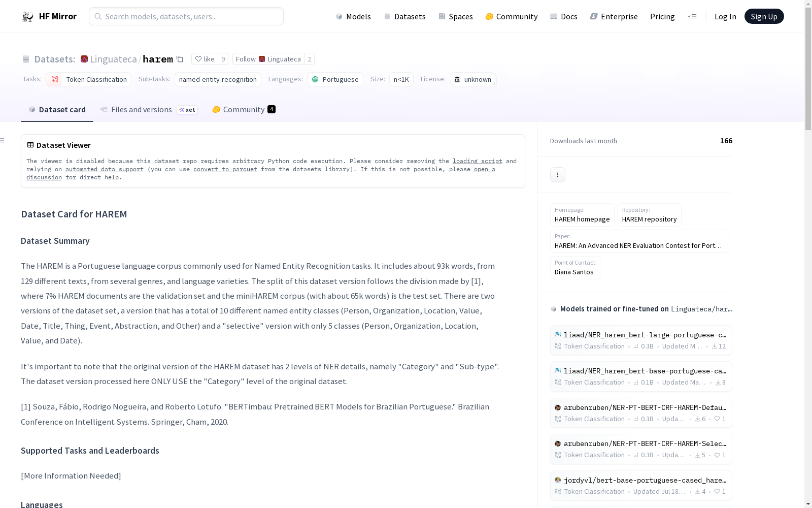The width and height of the screenshot is (812, 508).
Task: Open the HAREM paper link
Action: [x=639, y=241]
